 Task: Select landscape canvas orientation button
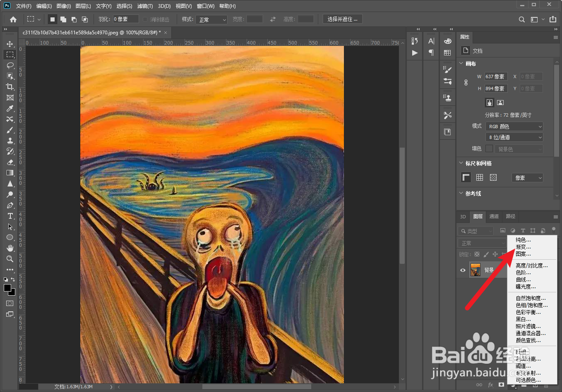[500, 103]
